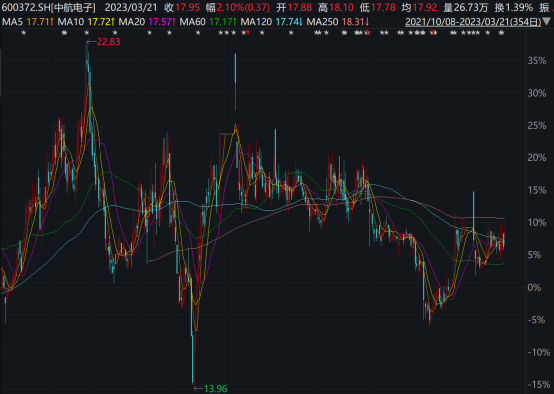Select the MA10 moving average indicator
Screen dimensions: 554x394
86,22
